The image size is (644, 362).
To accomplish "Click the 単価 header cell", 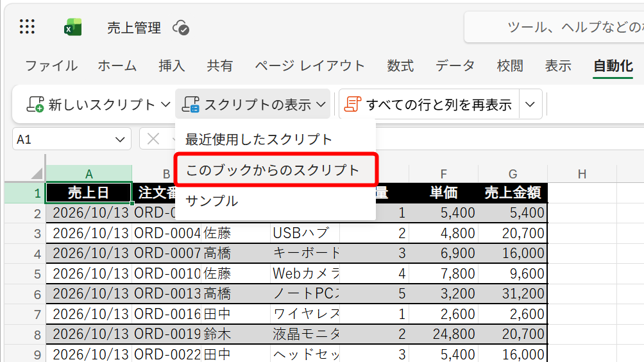I will pos(443,193).
